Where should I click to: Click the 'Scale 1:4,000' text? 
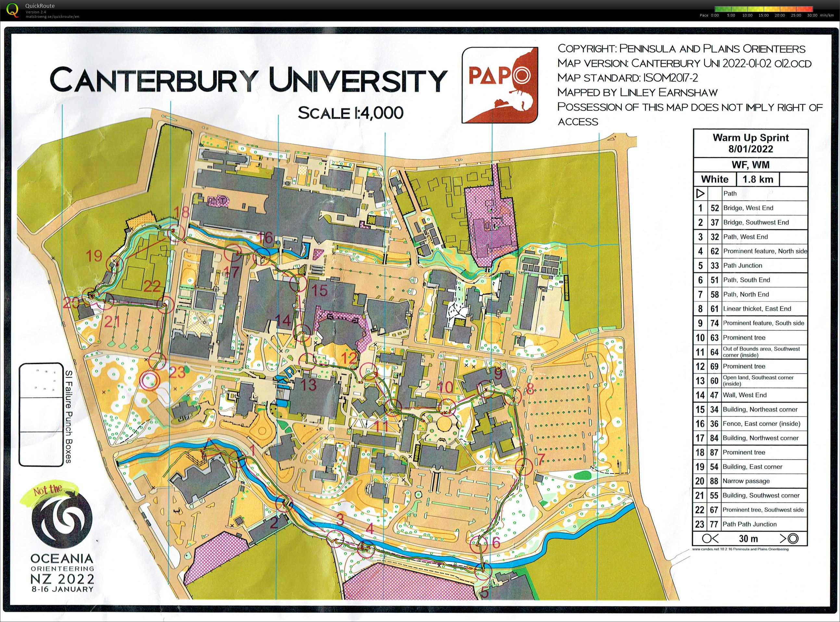click(350, 113)
